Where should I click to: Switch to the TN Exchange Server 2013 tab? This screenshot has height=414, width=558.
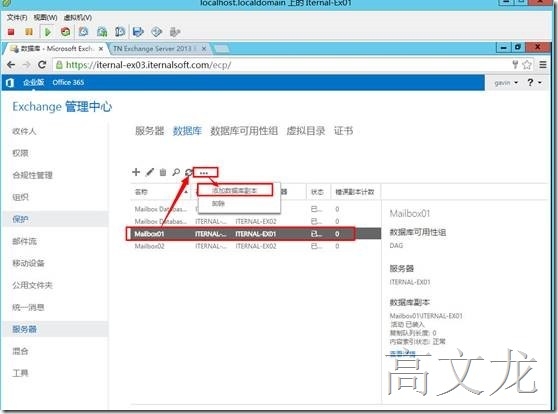coord(155,48)
